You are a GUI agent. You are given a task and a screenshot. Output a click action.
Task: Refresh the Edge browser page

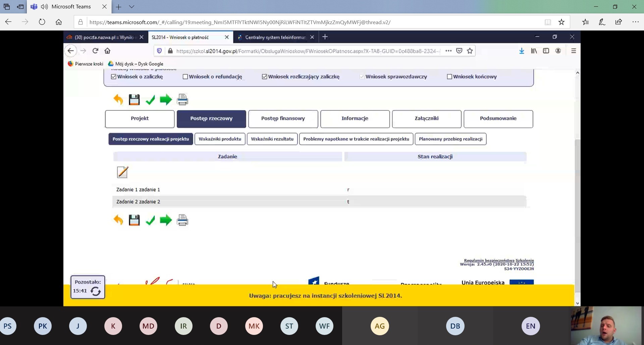coord(42,22)
